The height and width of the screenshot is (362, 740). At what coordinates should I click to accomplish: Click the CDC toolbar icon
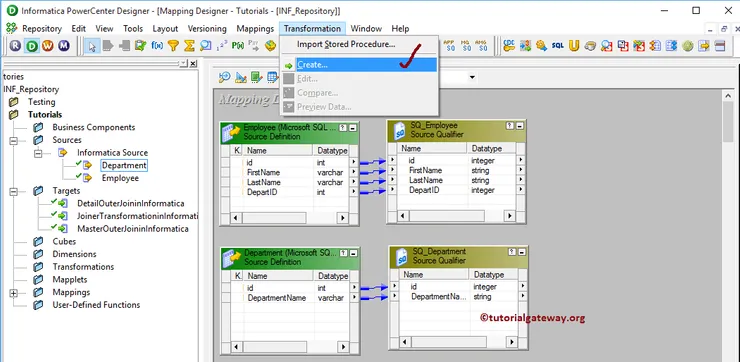tap(509, 46)
